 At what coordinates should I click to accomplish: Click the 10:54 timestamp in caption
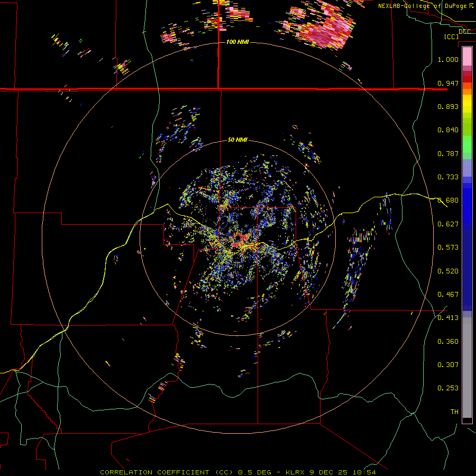pyautogui.click(x=364, y=472)
